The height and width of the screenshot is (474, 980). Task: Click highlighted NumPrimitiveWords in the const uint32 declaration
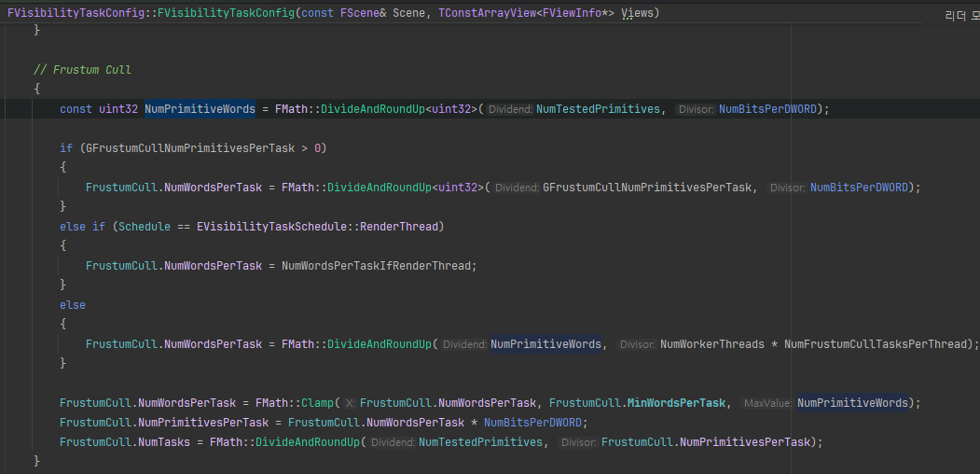point(200,109)
